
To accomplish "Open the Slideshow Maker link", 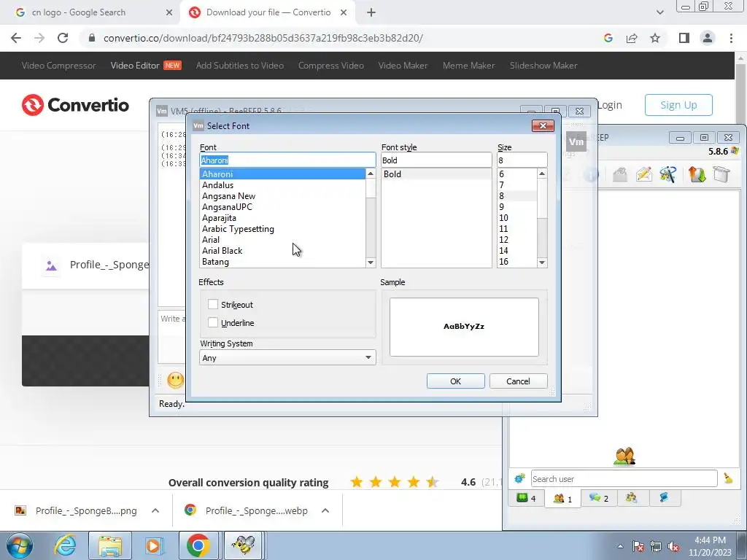I will click(543, 65).
